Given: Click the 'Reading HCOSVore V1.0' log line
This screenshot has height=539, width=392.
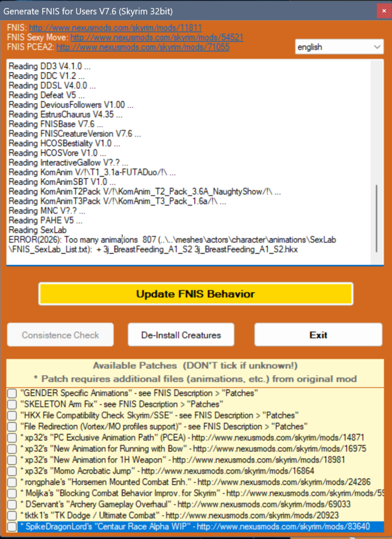Looking at the screenshot, I should tap(57, 153).
